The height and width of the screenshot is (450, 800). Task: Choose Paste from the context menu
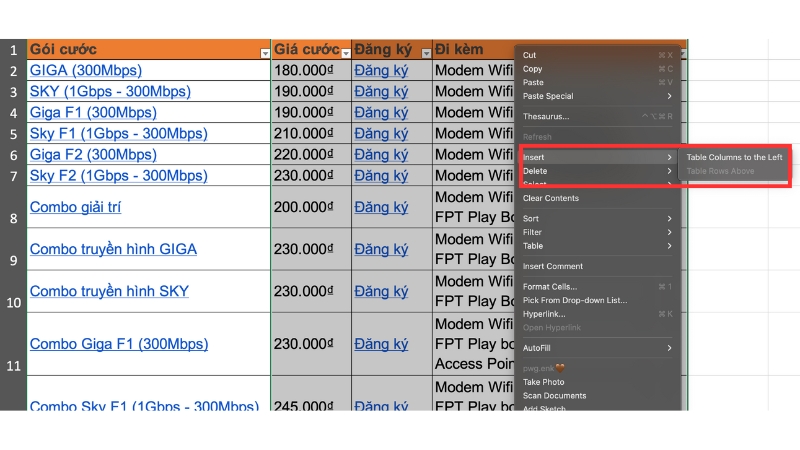coord(597,83)
